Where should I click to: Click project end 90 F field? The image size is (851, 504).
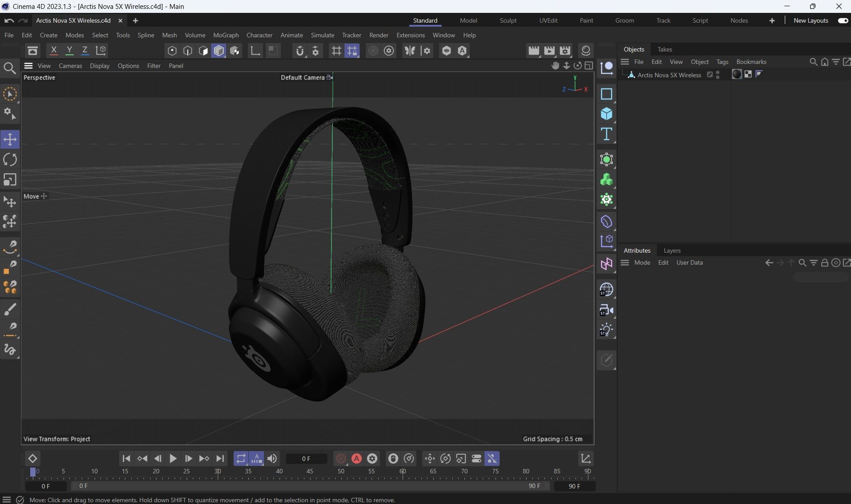(574, 486)
